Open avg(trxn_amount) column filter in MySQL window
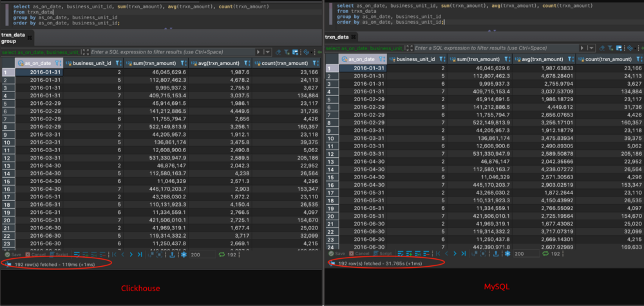The height and width of the screenshot is (306, 644). pos(571,59)
